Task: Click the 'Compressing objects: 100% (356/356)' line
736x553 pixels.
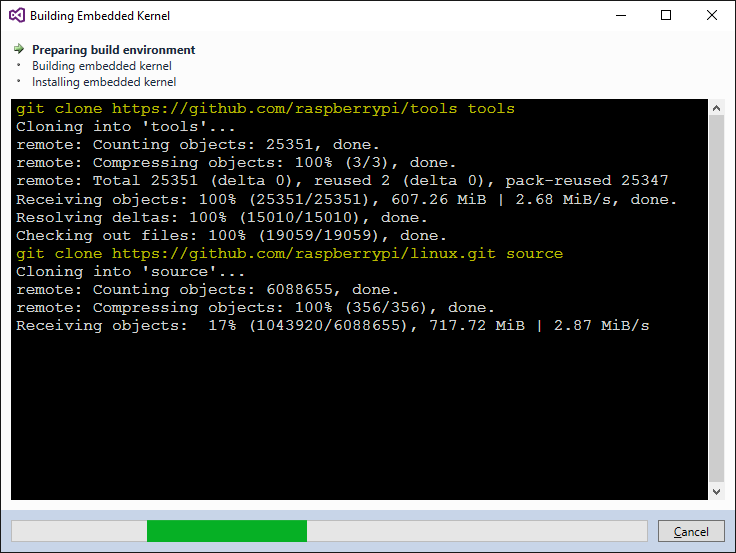Action: pos(255,308)
